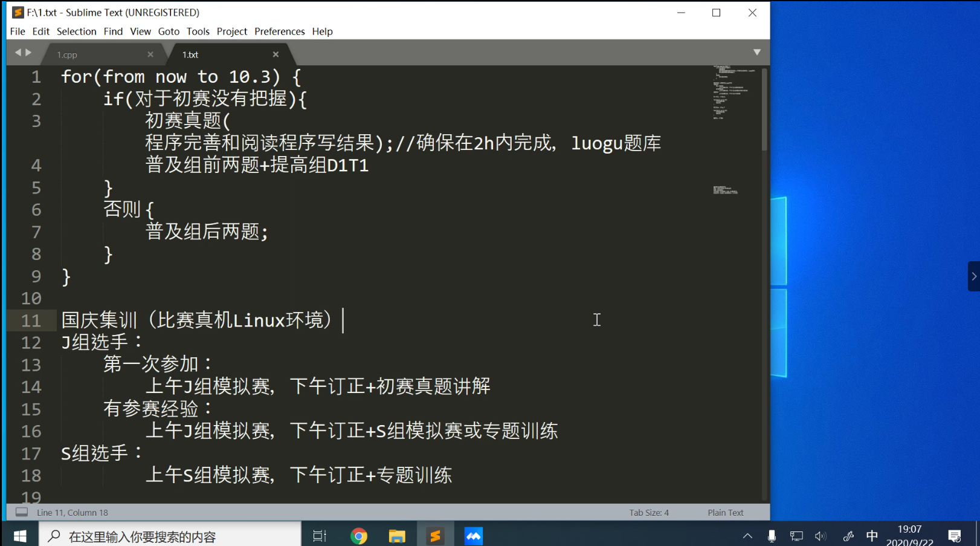Change Tab Size: 4 setting
The height and width of the screenshot is (546, 980).
pyautogui.click(x=649, y=513)
